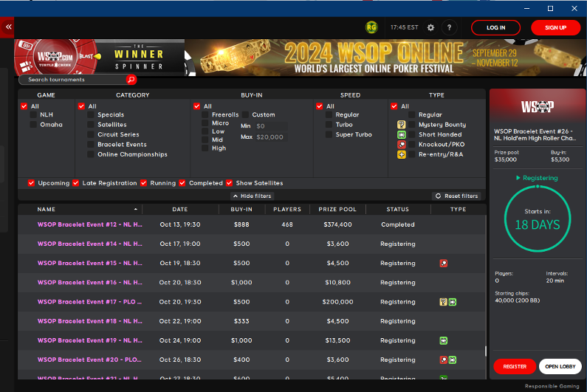Click the Reset filters refresh icon
Image resolution: width=587 pixels, height=392 pixels.
pos(438,196)
